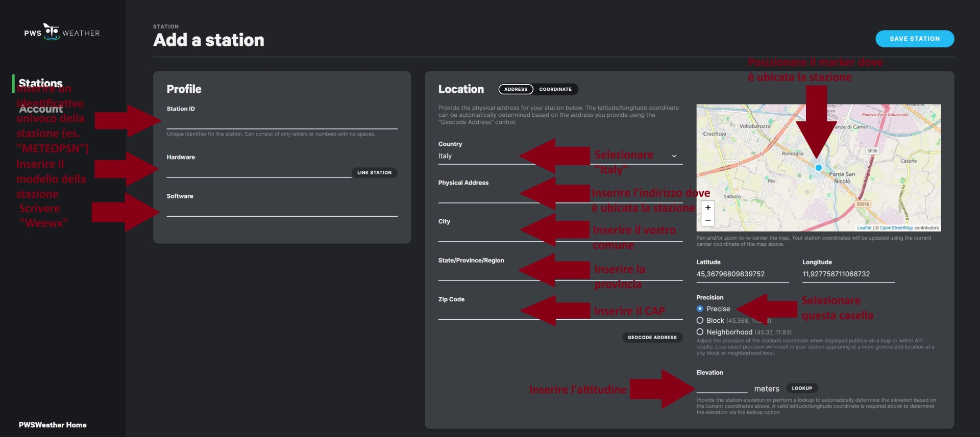Click the Casone label on the map
Screen dimensions: 980x437
pyautogui.click(x=909, y=161)
